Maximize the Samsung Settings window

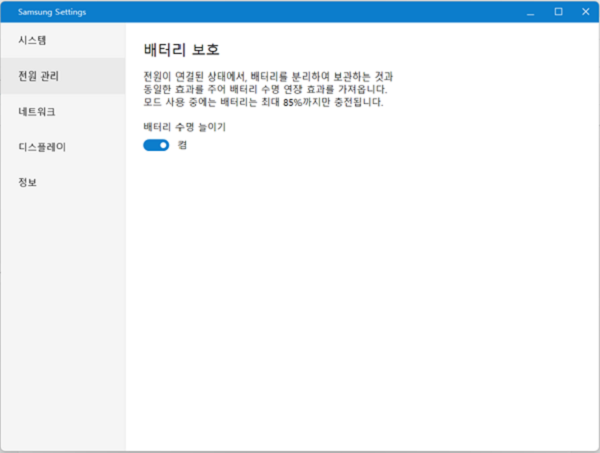click(x=558, y=12)
